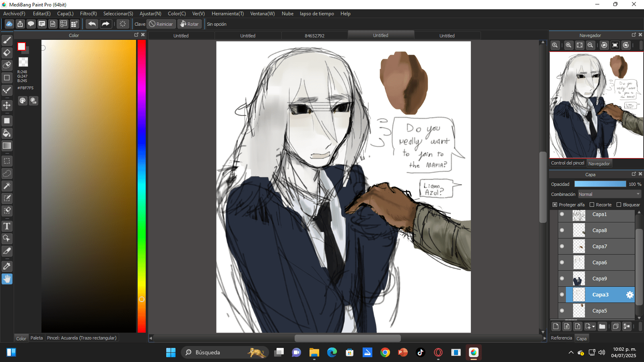
Task: Enable the Bloquear checkbox
Action: point(619,205)
